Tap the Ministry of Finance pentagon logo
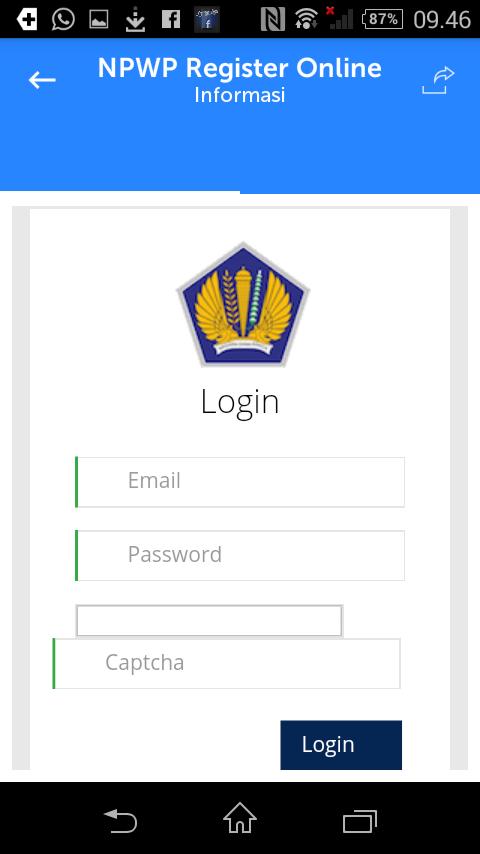This screenshot has width=480, height=854. [243, 304]
